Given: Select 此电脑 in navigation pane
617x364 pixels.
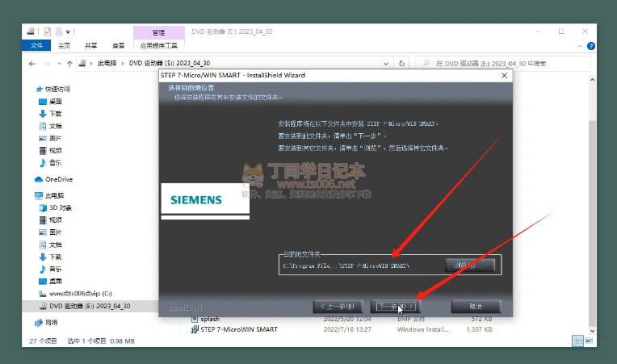Looking at the screenshot, I should 49,195.
